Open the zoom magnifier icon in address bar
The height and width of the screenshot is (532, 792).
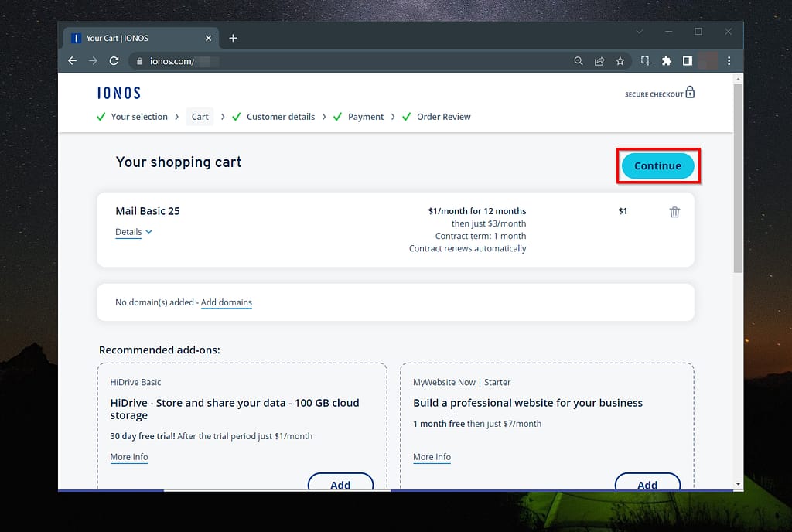[579, 61]
